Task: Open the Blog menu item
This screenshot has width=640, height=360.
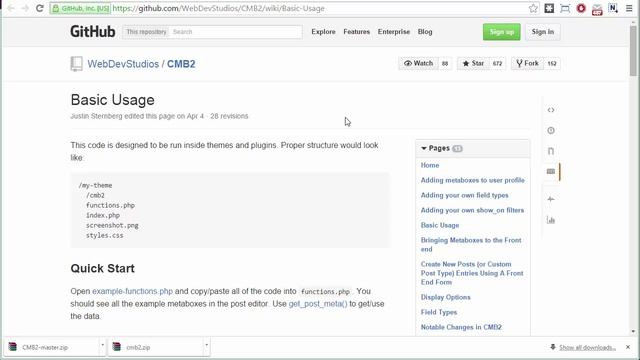Action: pos(425,32)
